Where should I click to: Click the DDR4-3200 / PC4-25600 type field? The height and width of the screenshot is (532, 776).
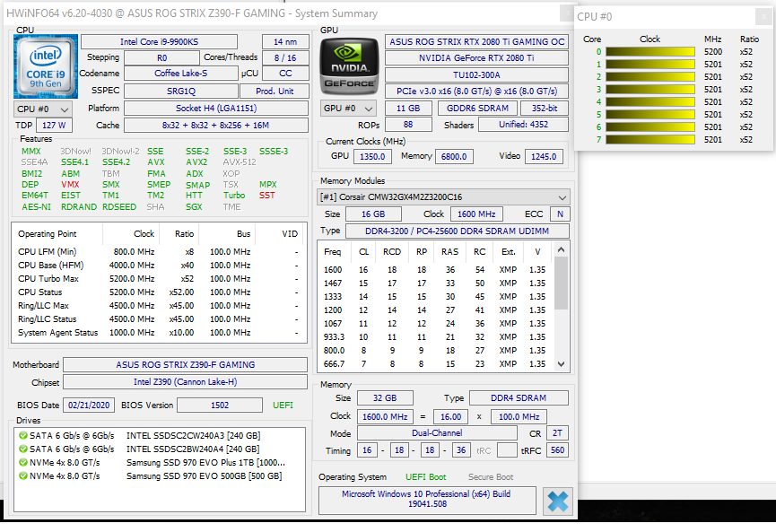(x=457, y=231)
